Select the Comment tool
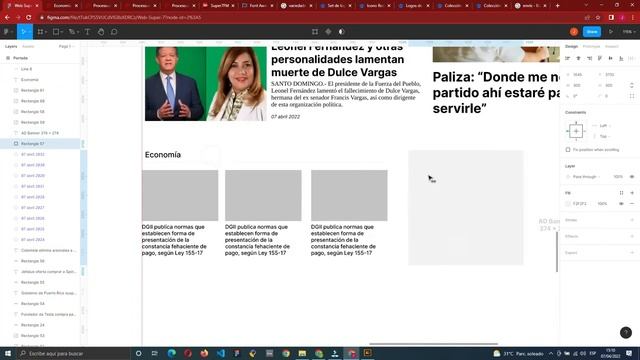The height and width of the screenshot is (360, 640). coord(114,31)
